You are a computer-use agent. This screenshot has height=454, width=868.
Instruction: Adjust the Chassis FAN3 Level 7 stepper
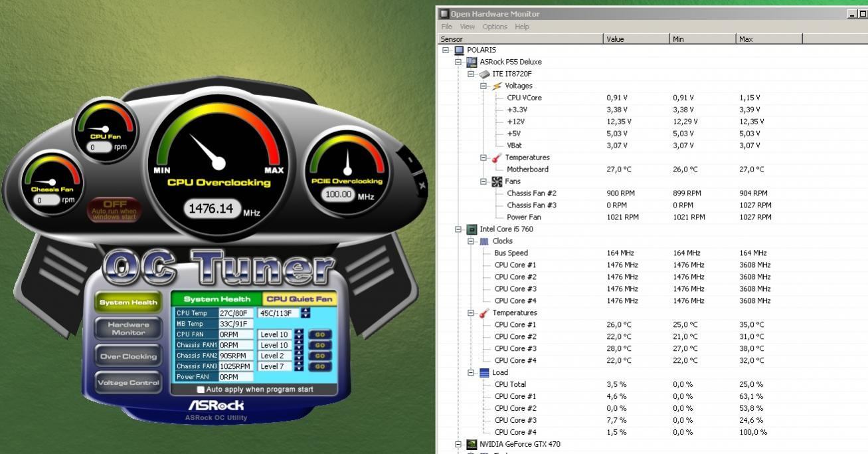click(x=300, y=366)
